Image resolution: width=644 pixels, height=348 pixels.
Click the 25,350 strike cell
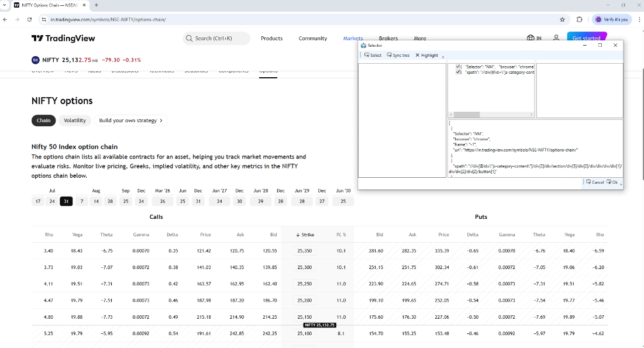pyautogui.click(x=305, y=251)
